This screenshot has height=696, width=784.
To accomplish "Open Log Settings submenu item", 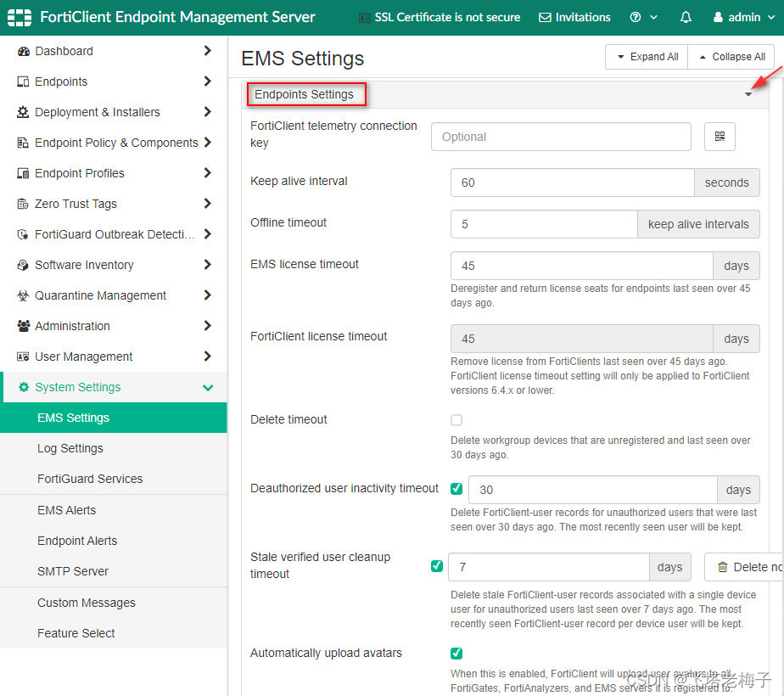I will 114,448.
